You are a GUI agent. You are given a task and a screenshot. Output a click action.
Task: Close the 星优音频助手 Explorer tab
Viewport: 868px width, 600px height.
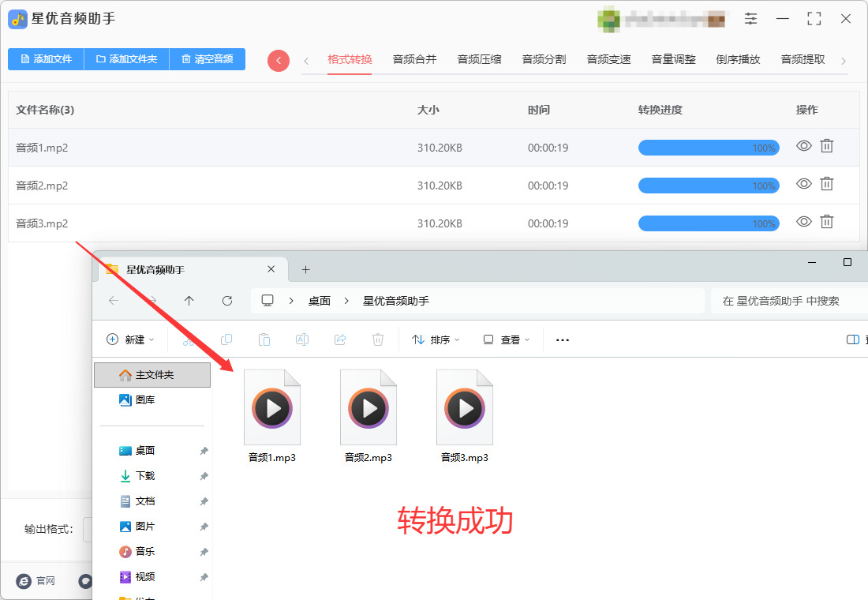click(x=271, y=269)
